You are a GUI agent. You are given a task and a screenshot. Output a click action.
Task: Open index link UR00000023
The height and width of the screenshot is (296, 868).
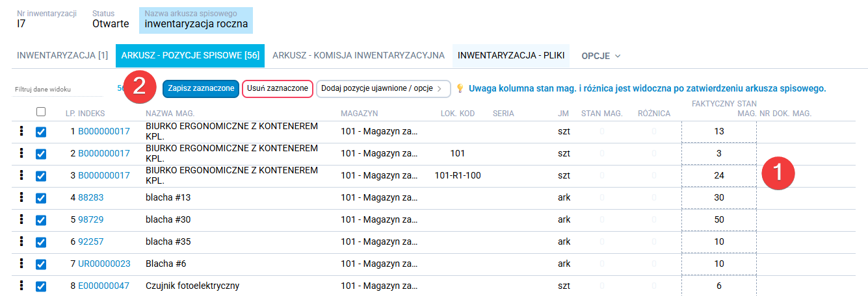(105, 264)
